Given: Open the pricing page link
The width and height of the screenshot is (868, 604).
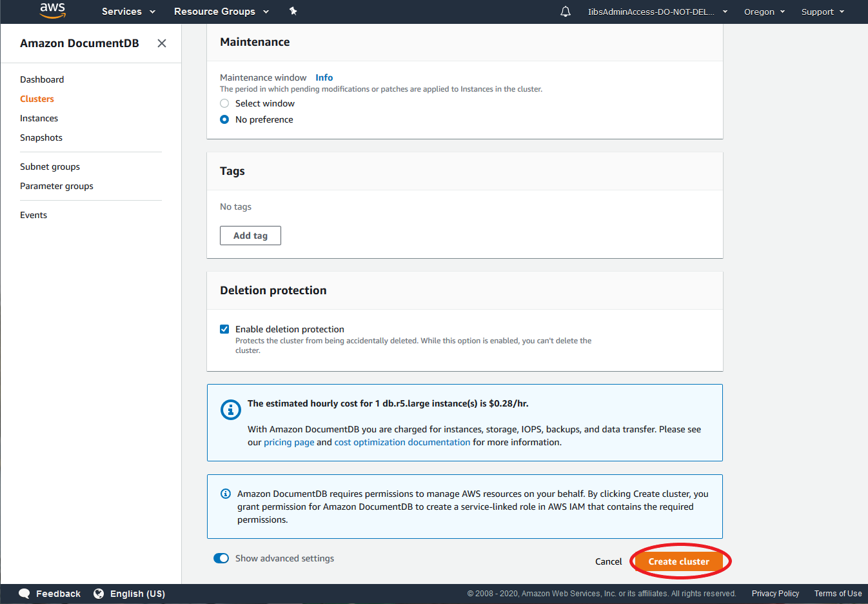Looking at the screenshot, I should pos(289,442).
